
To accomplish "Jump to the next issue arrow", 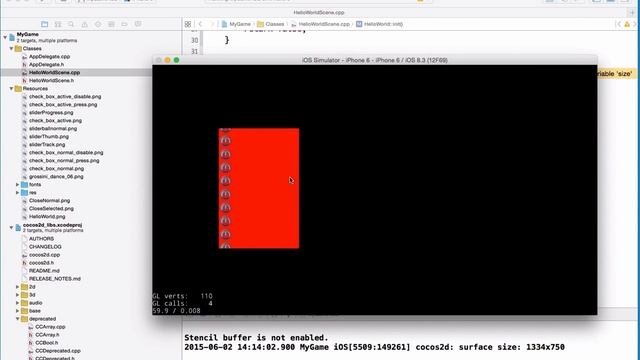I will tap(636, 24).
